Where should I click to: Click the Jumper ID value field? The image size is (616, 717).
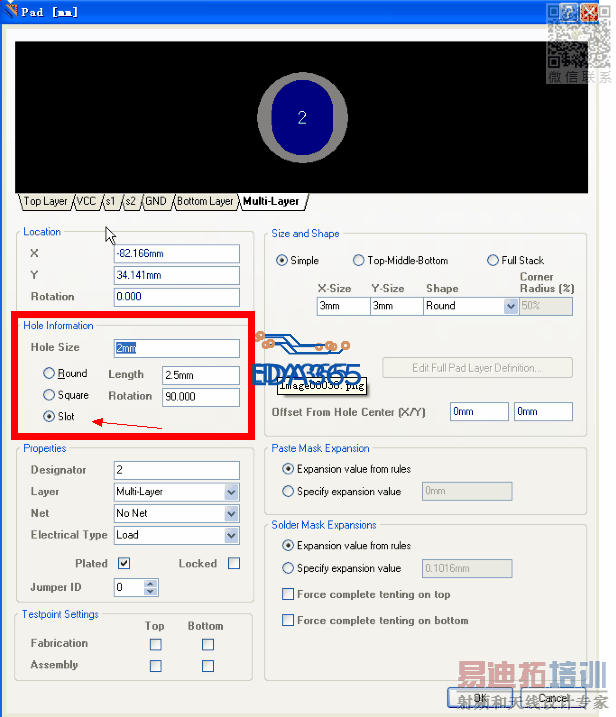pos(129,588)
